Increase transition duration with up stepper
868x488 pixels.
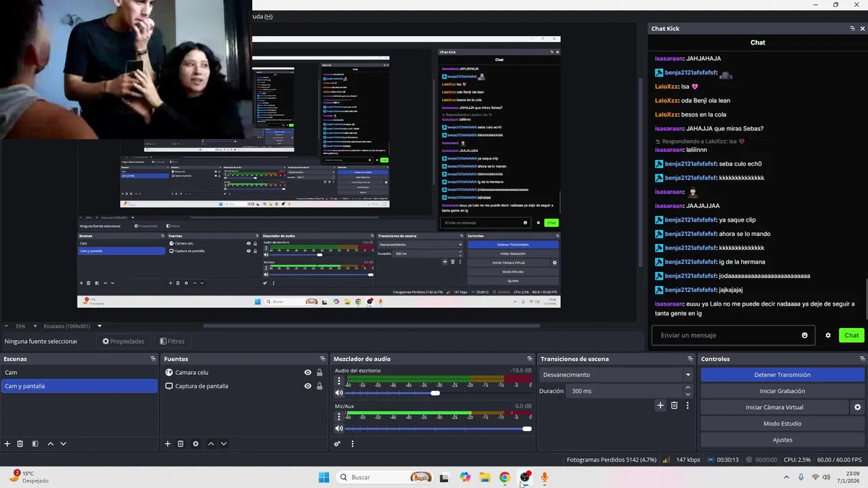[688, 388]
